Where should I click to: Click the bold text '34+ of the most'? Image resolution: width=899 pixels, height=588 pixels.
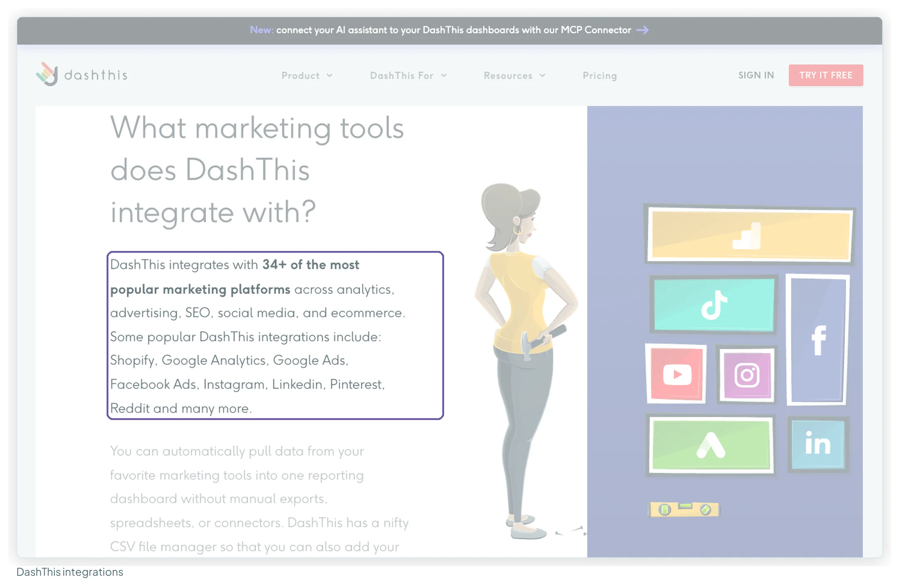tap(311, 265)
